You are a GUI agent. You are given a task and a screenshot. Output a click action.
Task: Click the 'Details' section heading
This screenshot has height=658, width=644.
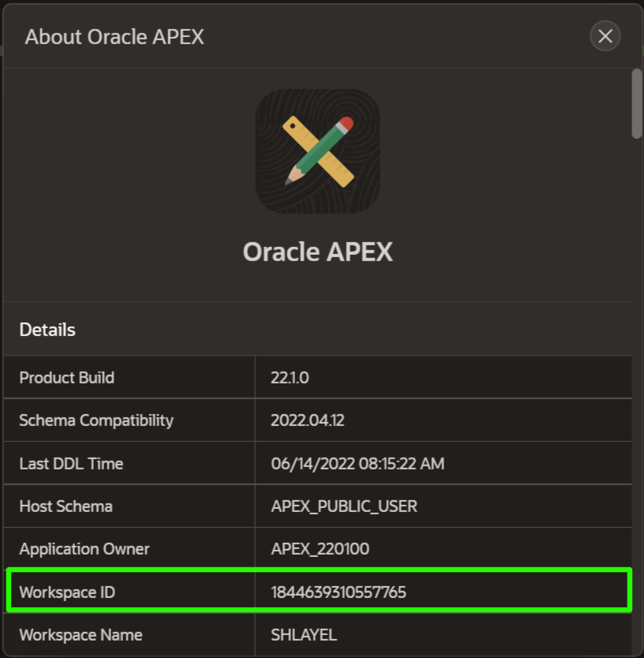[x=47, y=330]
